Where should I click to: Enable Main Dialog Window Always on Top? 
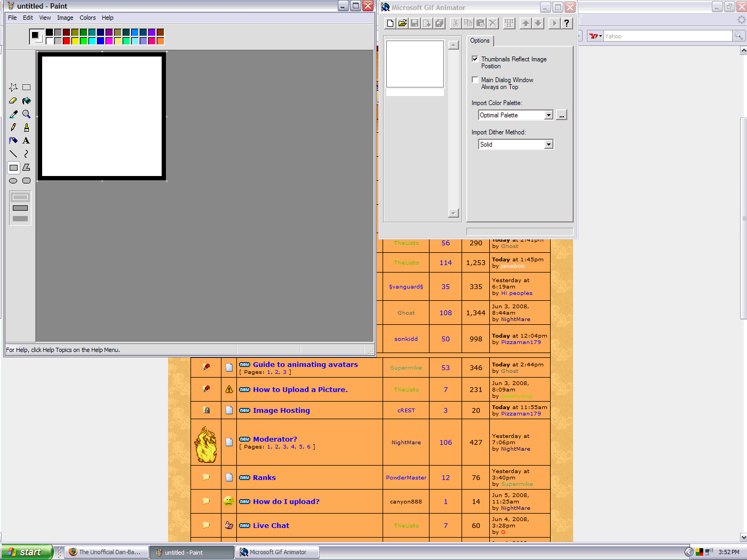[x=475, y=79]
